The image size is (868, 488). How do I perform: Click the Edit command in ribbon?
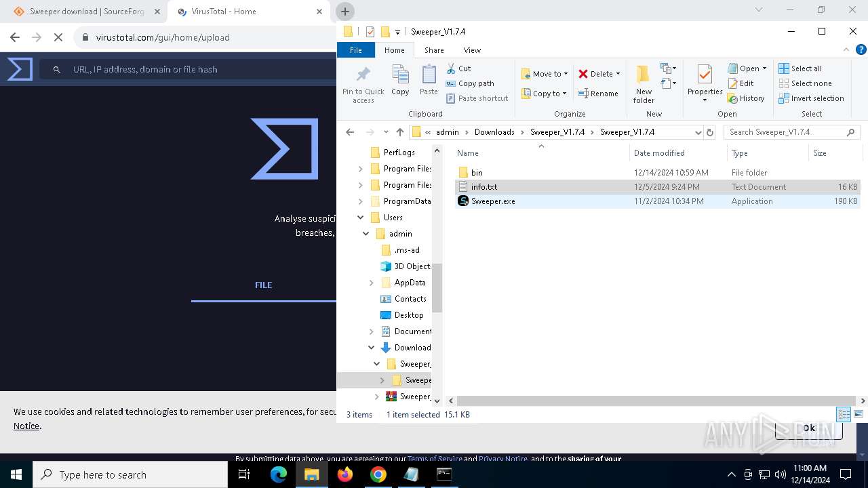click(741, 83)
